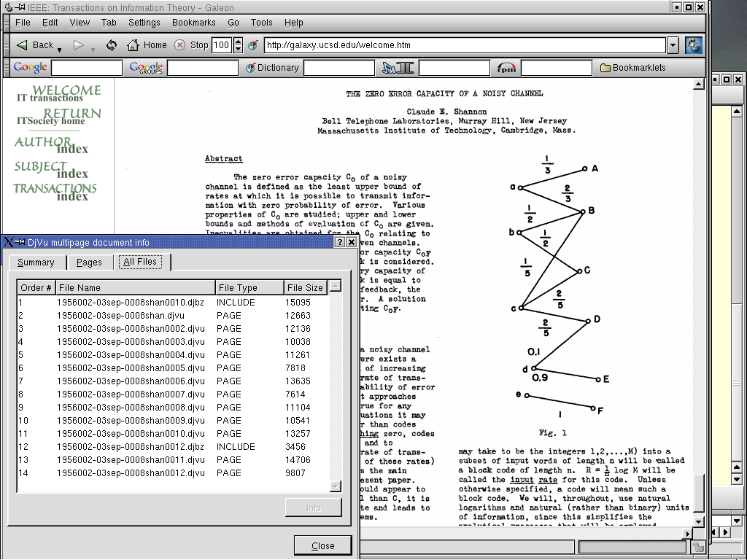Click the Info button in dialog
747x560 pixels.
[x=314, y=507]
